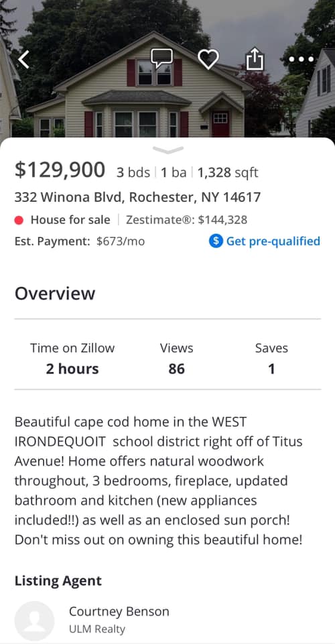Tap the Views count of 86

coord(176,358)
